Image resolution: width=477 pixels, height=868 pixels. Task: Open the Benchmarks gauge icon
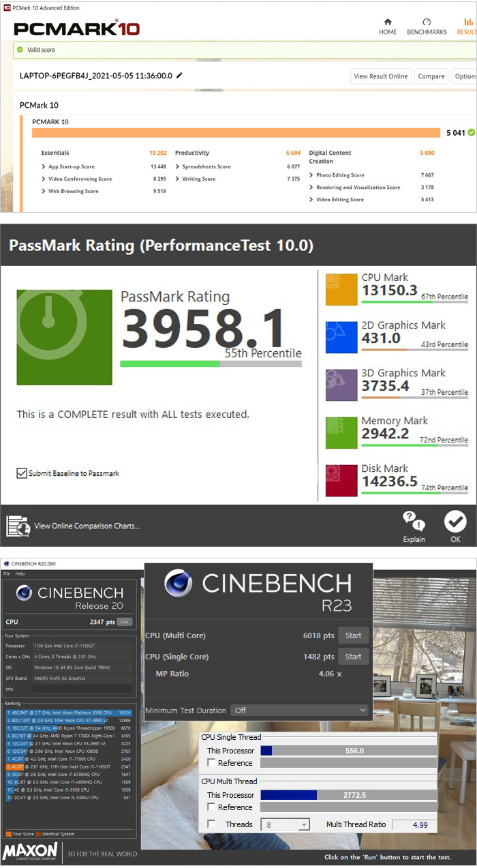click(x=427, y=23)
